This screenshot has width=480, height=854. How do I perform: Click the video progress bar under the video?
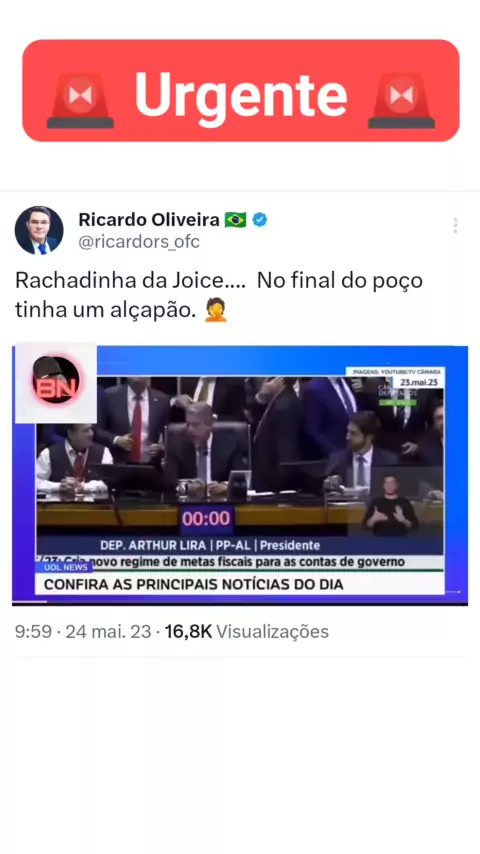(240, 602)
